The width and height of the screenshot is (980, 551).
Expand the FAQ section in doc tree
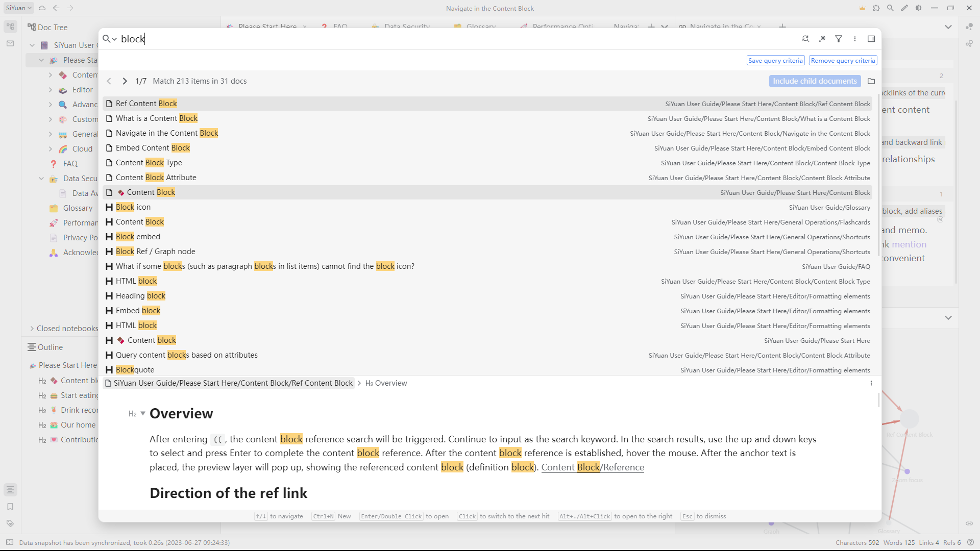(51, 163)
